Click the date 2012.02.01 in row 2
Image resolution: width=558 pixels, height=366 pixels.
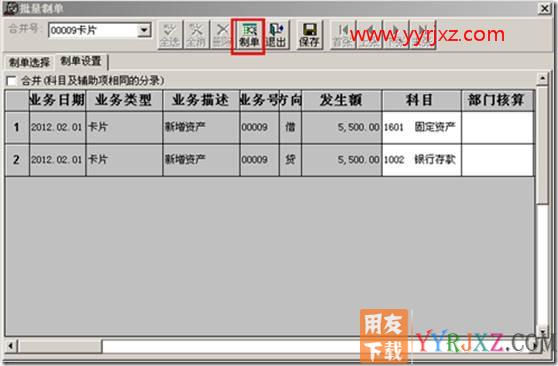tap(57, 160)
